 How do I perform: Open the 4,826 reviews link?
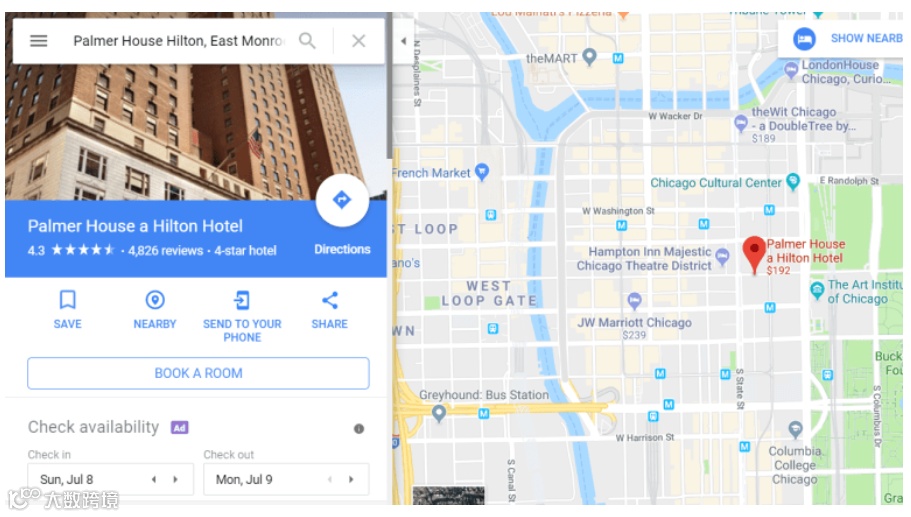tap(166, 250)
